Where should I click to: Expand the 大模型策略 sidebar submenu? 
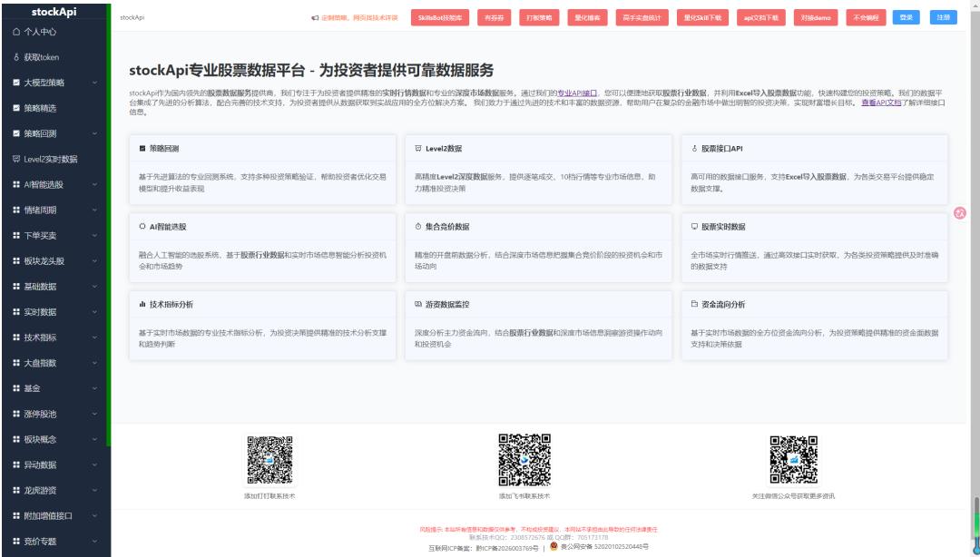[x=95, y=83]
